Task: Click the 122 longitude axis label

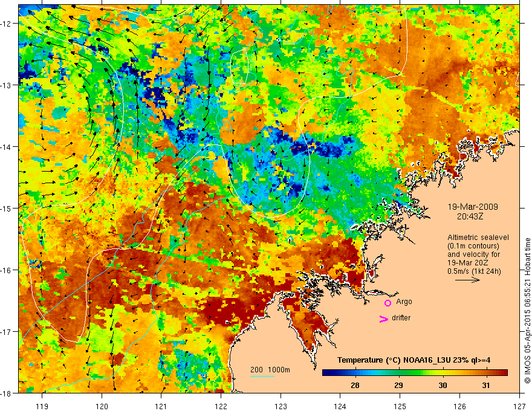Action: [x=221, y=406]
